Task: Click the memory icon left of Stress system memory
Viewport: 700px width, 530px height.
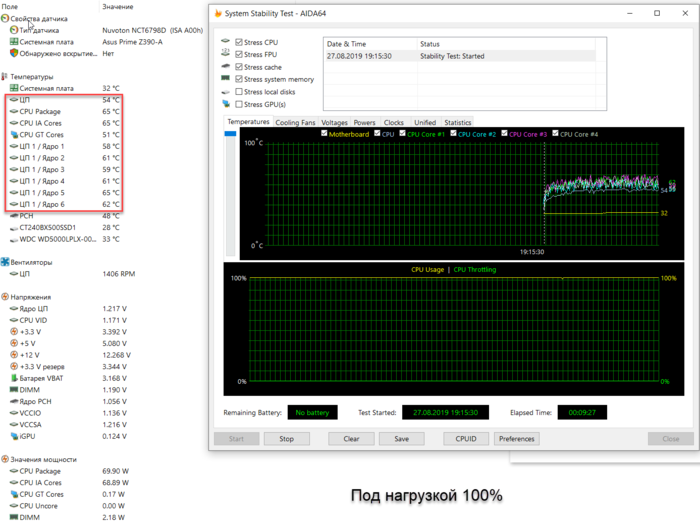Action: [x=225, y=78]
